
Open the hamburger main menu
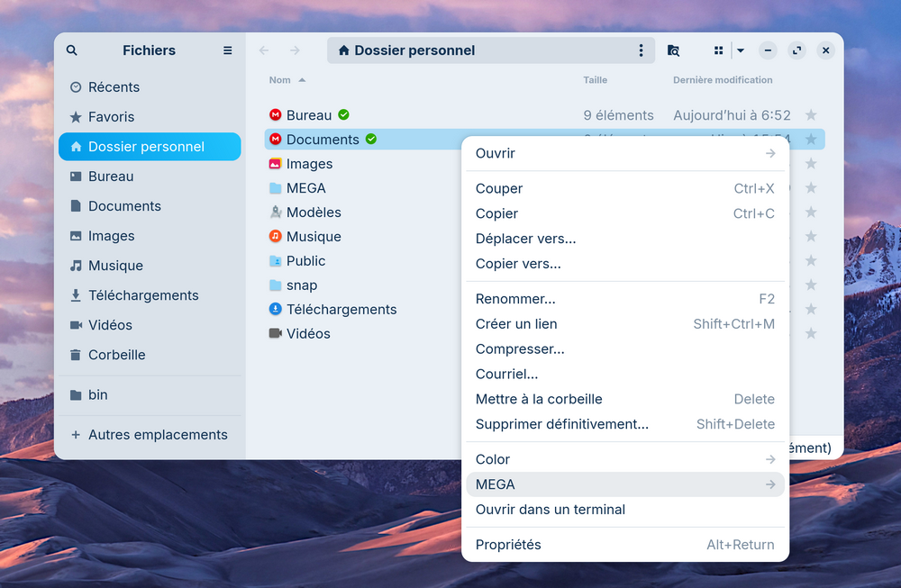[227, 50]
